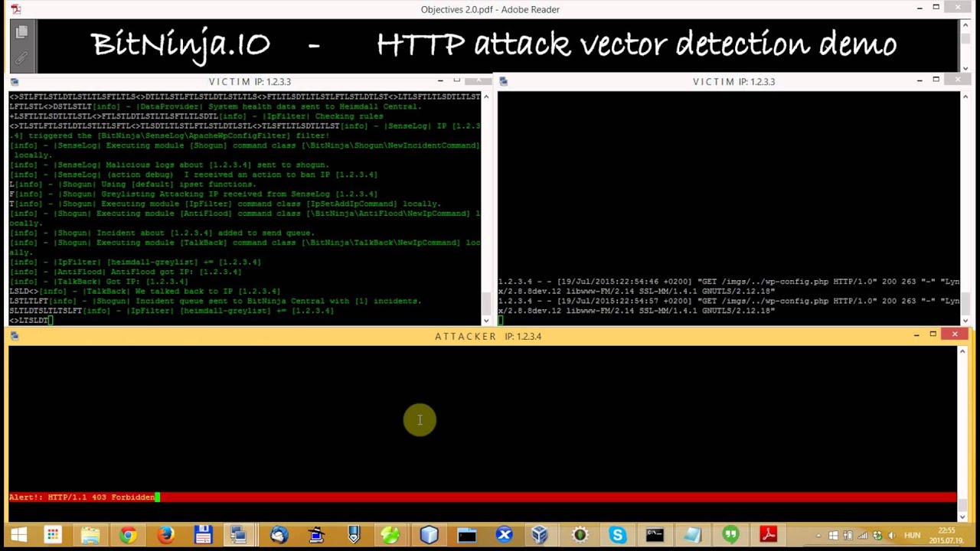Open the command prompt taskbar icon
The height and width of the screenshot is (551, 980).
click(655, 534)
